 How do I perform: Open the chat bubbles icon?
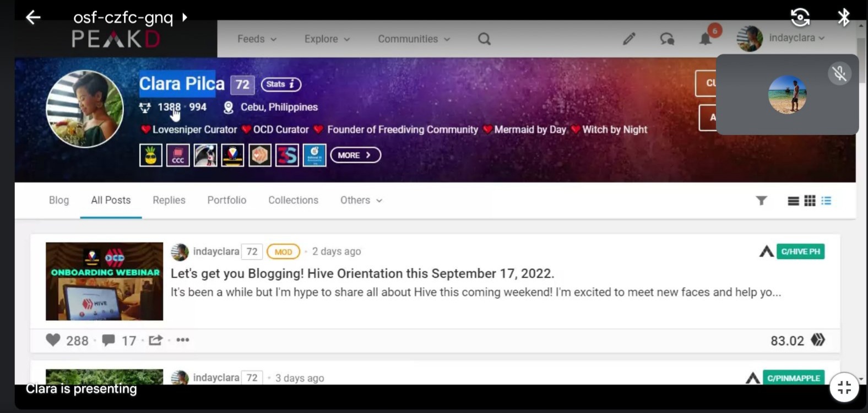(x=667, y=39)
